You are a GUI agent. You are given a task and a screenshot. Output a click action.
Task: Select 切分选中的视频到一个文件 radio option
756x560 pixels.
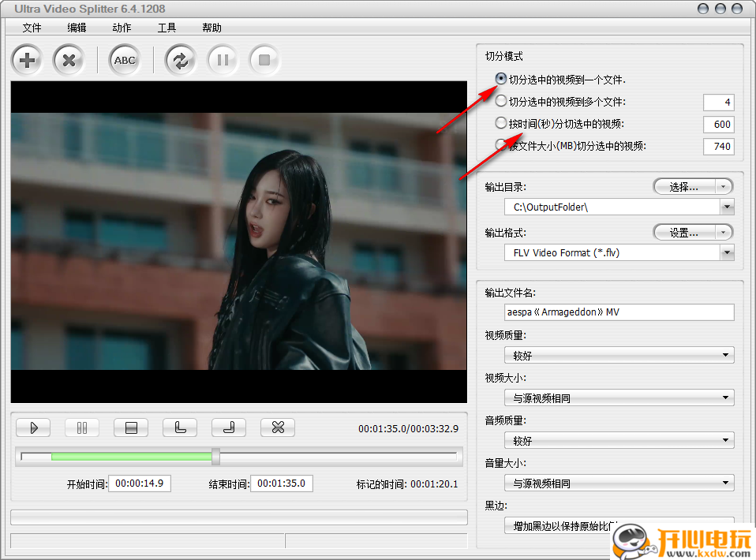click(x=501, y=79)
